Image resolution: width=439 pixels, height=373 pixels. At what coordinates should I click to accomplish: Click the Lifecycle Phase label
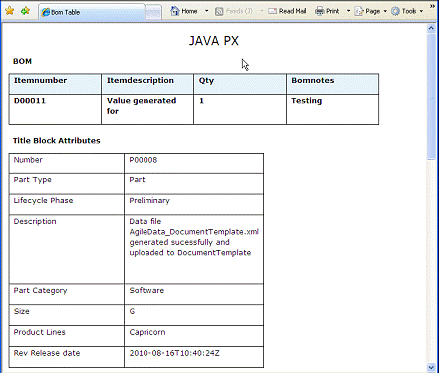pos(43,201)
